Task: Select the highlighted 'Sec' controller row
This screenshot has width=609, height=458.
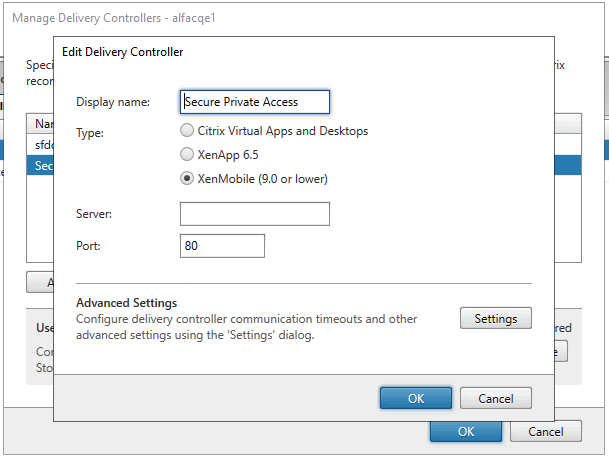Action: coord(42,166)
